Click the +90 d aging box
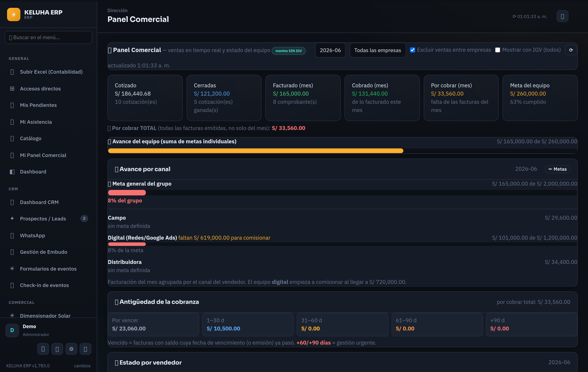 tap(532, 325)
